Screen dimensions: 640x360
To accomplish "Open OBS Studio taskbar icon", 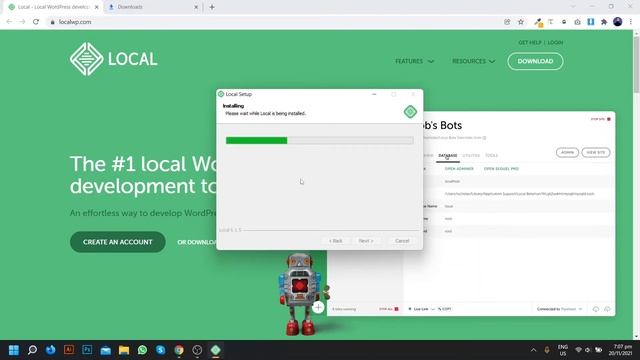I will coord(197,350).
